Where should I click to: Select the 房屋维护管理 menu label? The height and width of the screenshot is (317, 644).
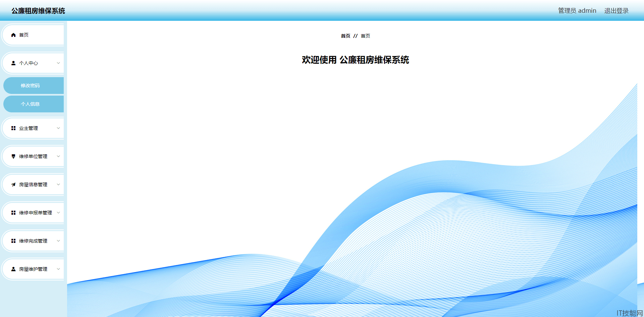click(x=33, y=269)
